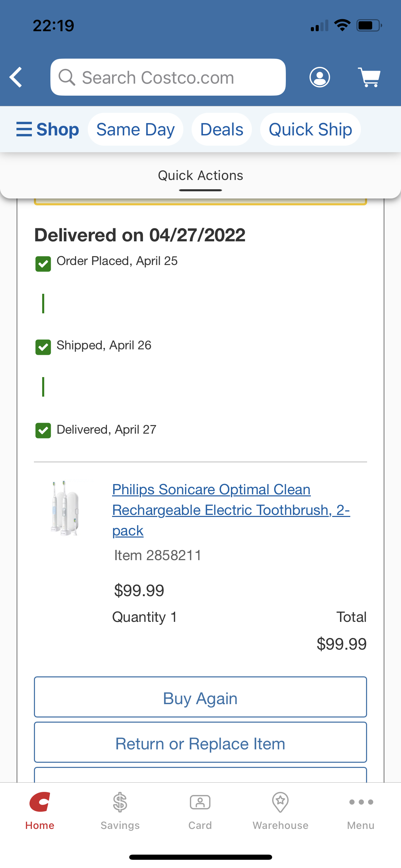The width and height of the screenshot is (401, 868).
Task: Select the Deals chip
Action: (x=222, y=129)
